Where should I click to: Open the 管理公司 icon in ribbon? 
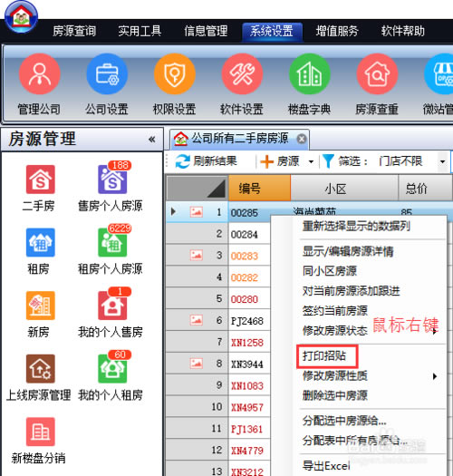click(40, 73)
